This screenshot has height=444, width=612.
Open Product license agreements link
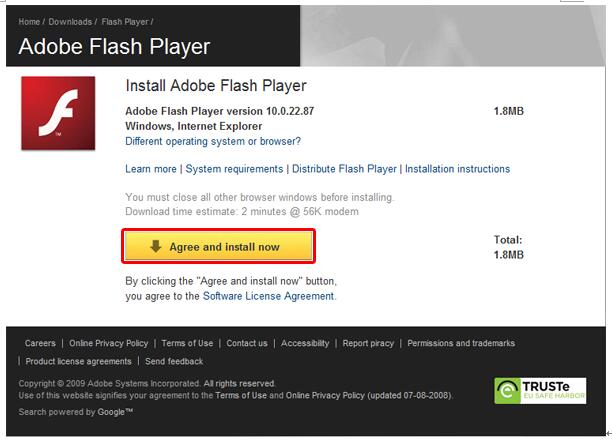pos(78,361)
